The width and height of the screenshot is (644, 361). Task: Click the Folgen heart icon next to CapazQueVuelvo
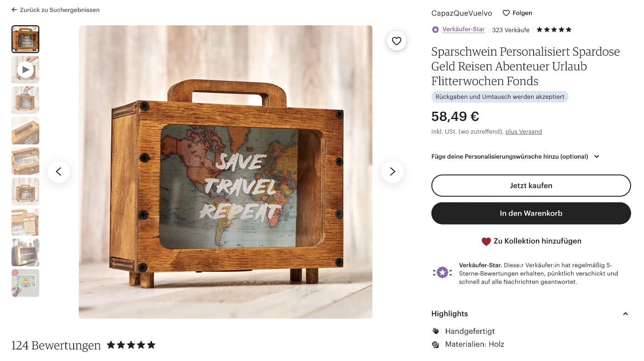click(x=506, y=13)
